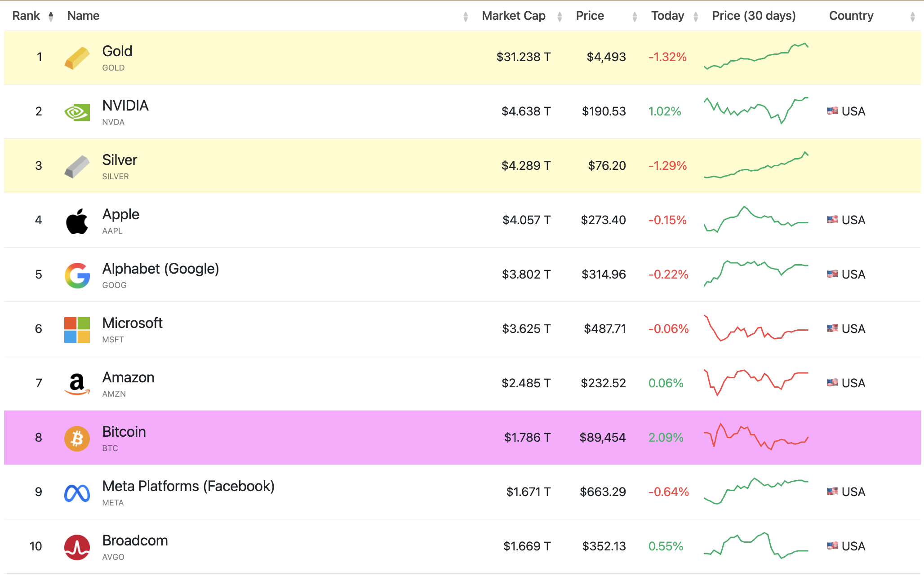Open Meta Platforms (Facebook) link
This screenshot has width=924, height=576.
point(188,486)
